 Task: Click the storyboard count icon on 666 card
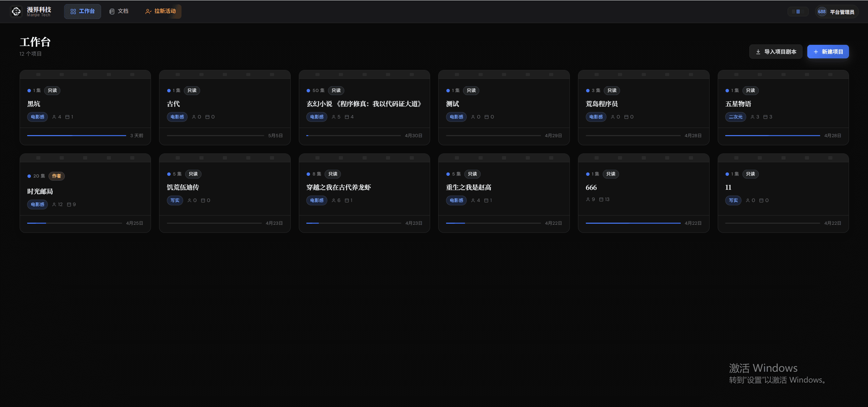pos(601,200)
